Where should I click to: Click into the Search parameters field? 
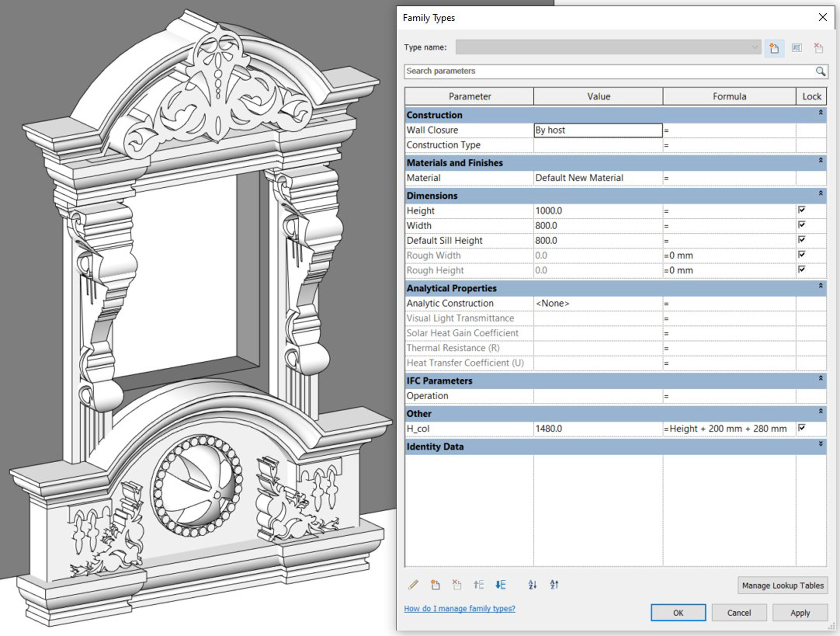(608, 71)
